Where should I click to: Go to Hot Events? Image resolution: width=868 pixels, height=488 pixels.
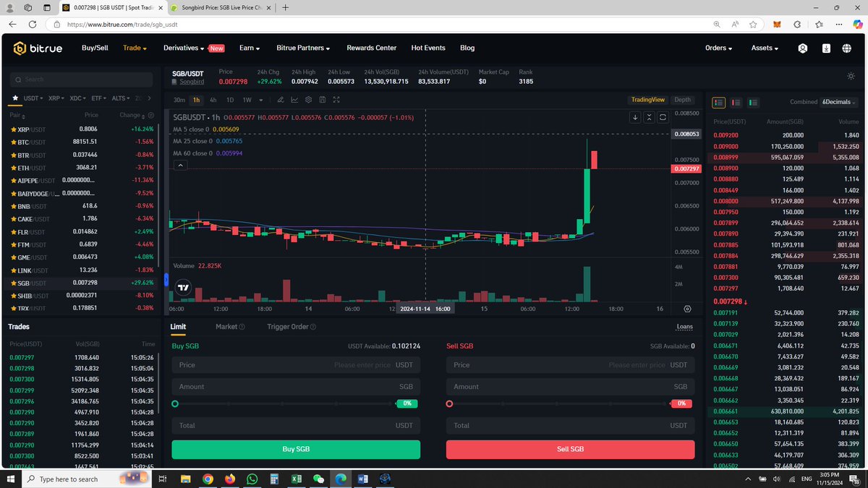tap(428, 48)
